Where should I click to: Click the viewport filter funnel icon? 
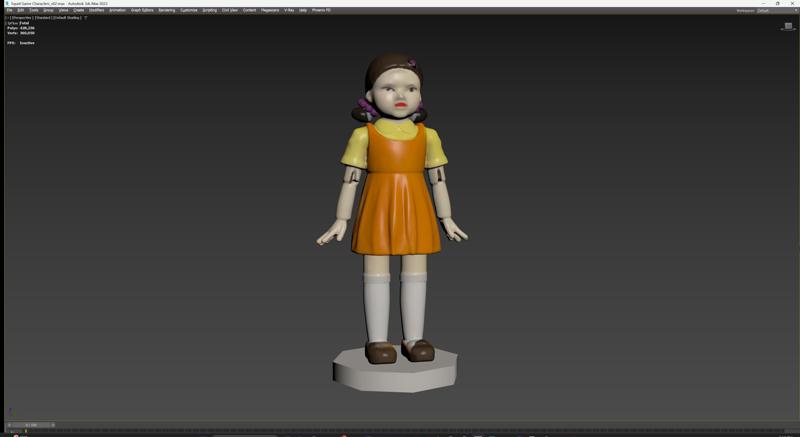pyautogui.click(x=85, y=18)
